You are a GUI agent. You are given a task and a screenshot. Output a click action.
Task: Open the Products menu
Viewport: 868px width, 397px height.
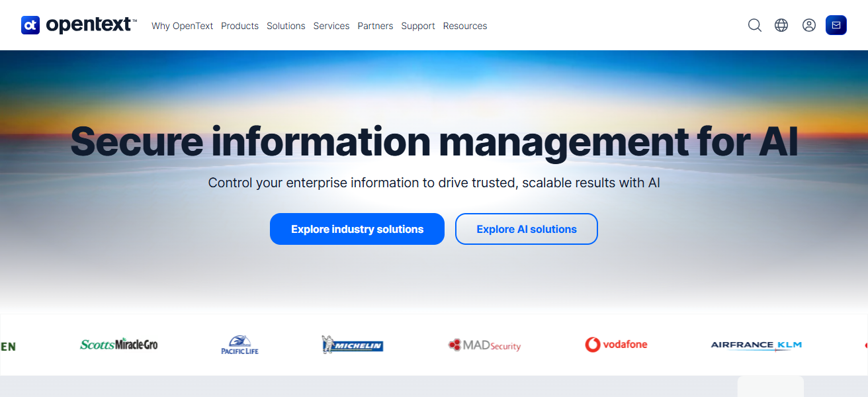click(239, 26)
